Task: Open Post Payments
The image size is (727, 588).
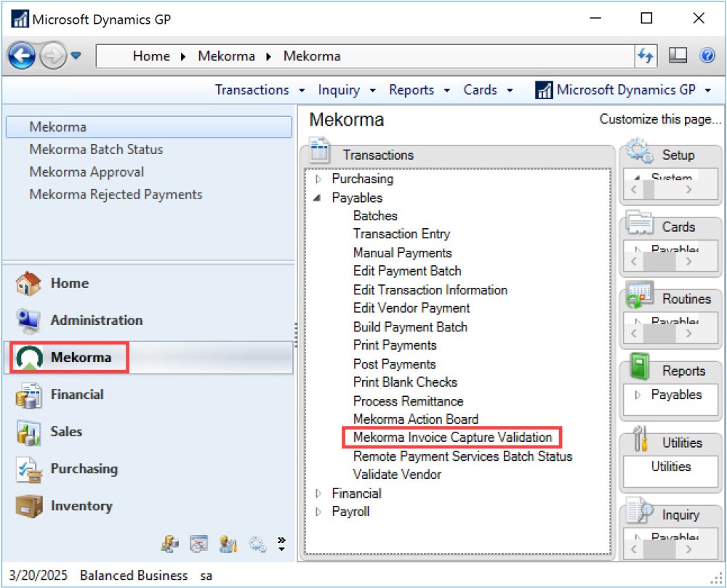Action: click(x=395, y=364)
